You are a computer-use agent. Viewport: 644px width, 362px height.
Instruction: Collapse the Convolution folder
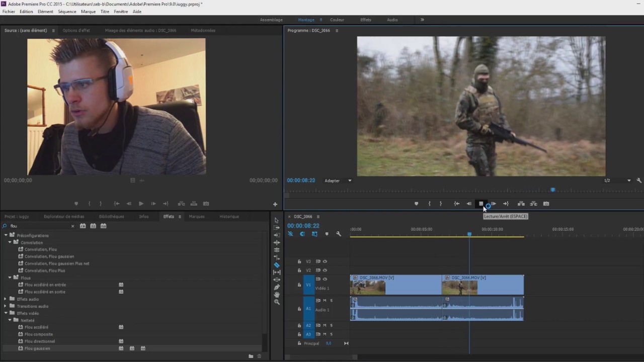[10, 242]
